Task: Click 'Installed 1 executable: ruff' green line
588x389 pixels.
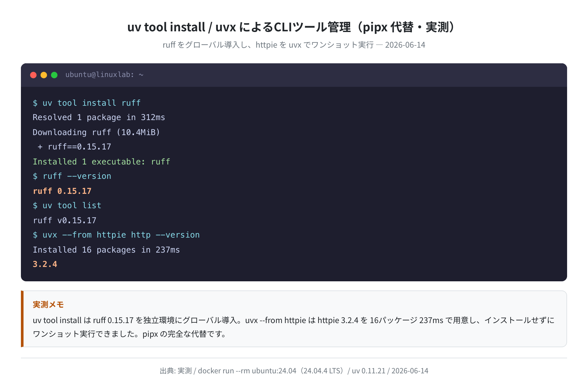Action: (x=101, y=162)
